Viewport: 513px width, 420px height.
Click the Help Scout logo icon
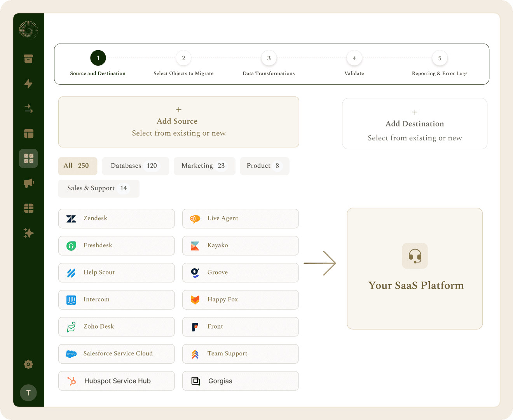click(71, 273)
